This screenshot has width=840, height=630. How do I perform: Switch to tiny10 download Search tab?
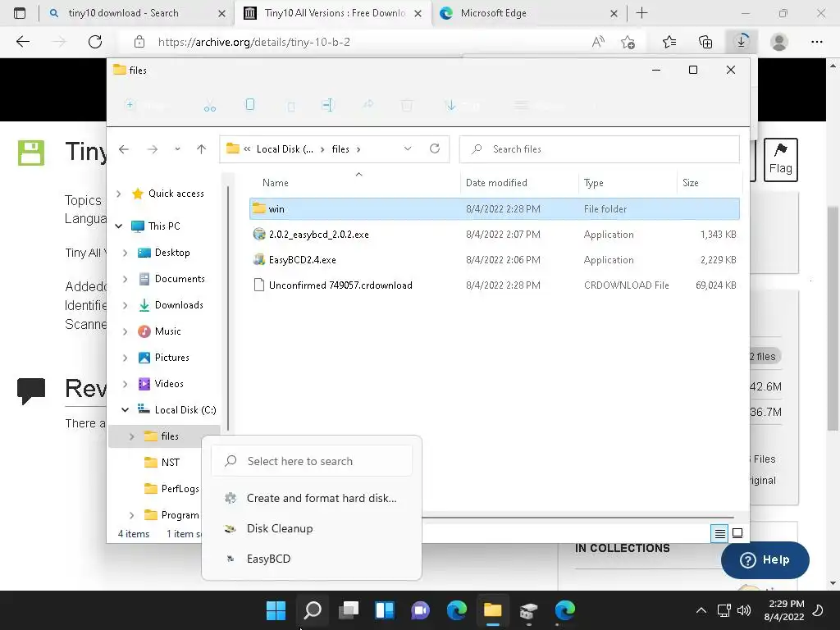[x=123, y=13]
